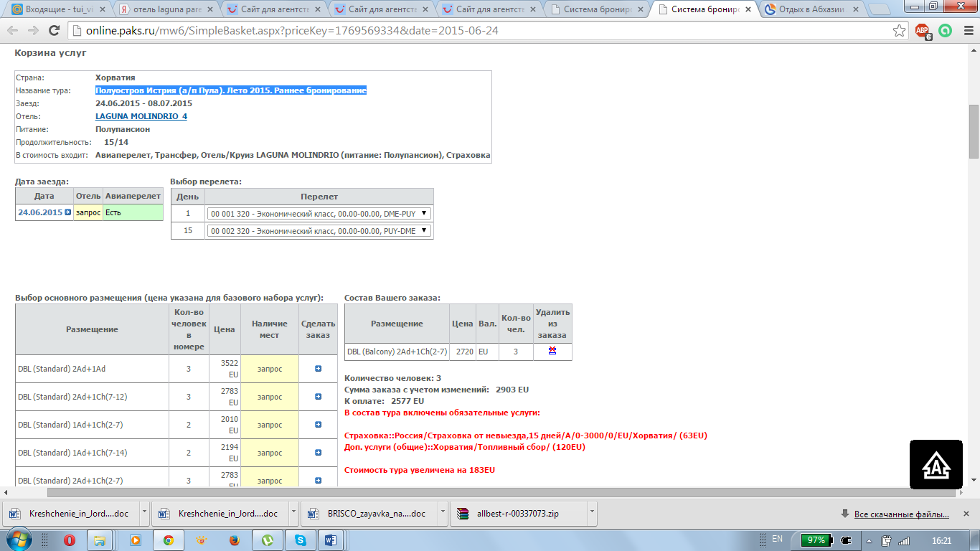Click the EN language indicator

point(777,539)
